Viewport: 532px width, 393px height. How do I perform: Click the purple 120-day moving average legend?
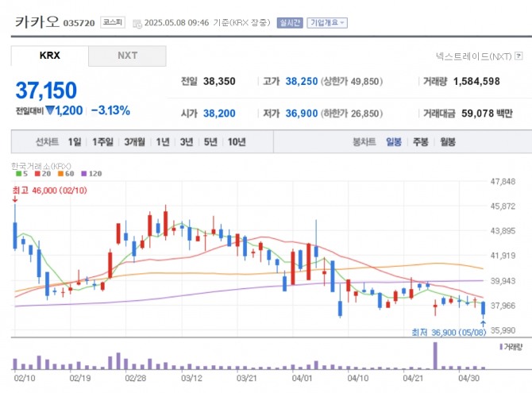point(93,174)
